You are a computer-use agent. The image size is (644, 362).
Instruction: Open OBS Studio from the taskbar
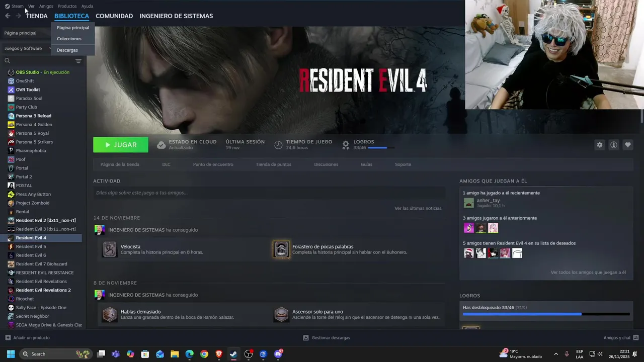pos(249,354)
